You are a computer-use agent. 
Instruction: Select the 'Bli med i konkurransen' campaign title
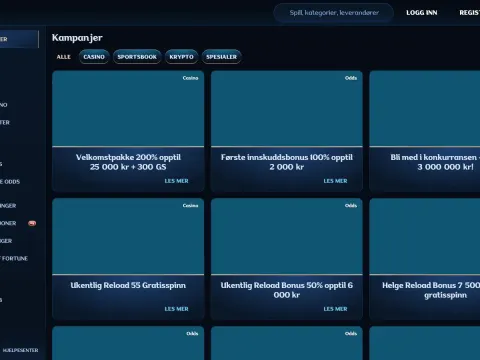[435, 162]
